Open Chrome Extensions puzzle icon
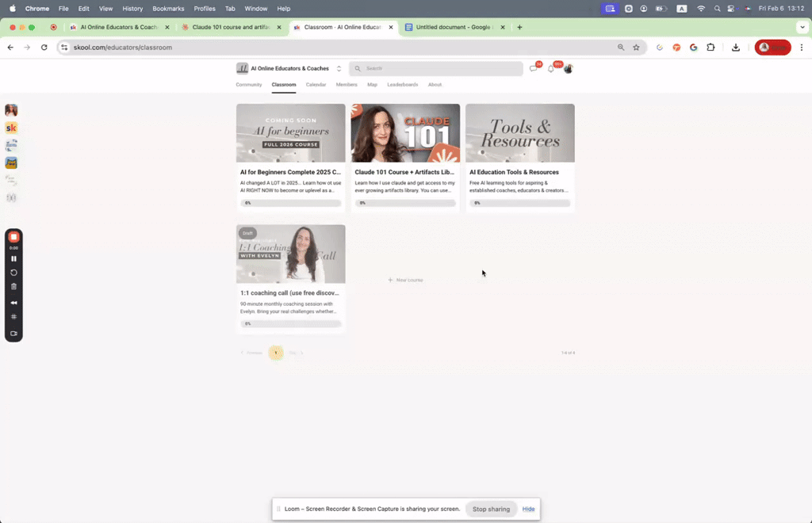 710,47
